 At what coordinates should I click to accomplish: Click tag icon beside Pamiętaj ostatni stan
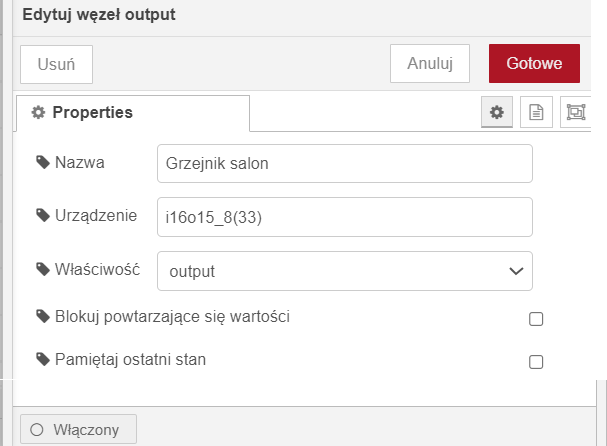point(43,359)
